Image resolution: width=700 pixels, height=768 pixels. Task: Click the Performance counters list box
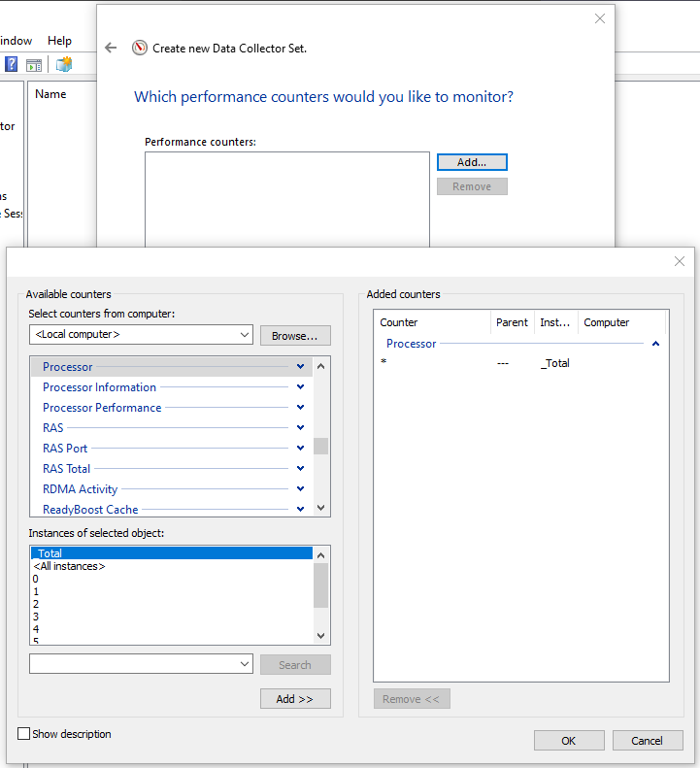pos(287,199)
